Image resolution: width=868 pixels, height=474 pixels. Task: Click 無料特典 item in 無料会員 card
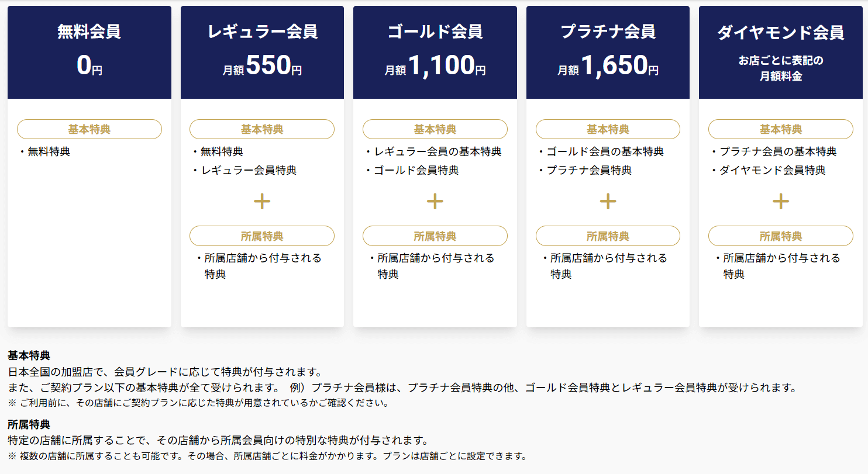coord(49,152)
